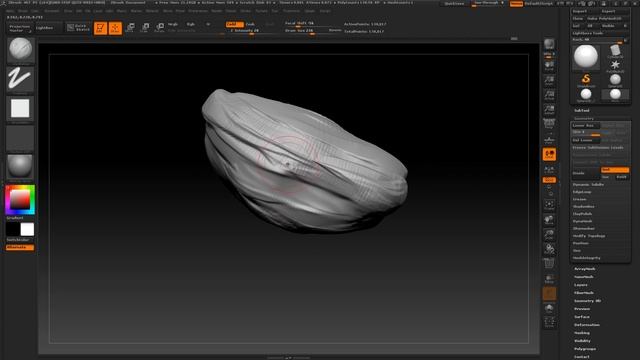Select the PolyMesh3D star tool

(615, 66)
